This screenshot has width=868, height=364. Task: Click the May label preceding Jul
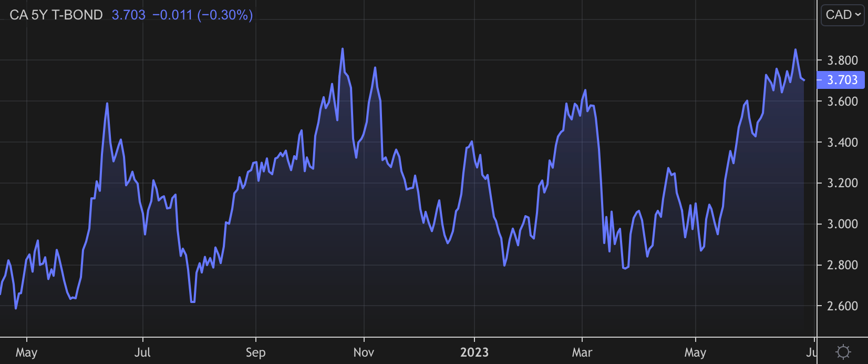26,352
